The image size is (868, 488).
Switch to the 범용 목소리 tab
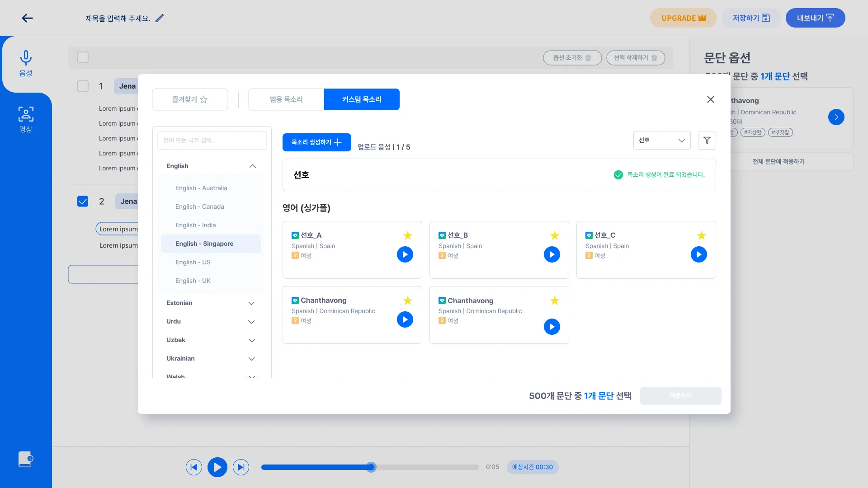coord(286,99)
